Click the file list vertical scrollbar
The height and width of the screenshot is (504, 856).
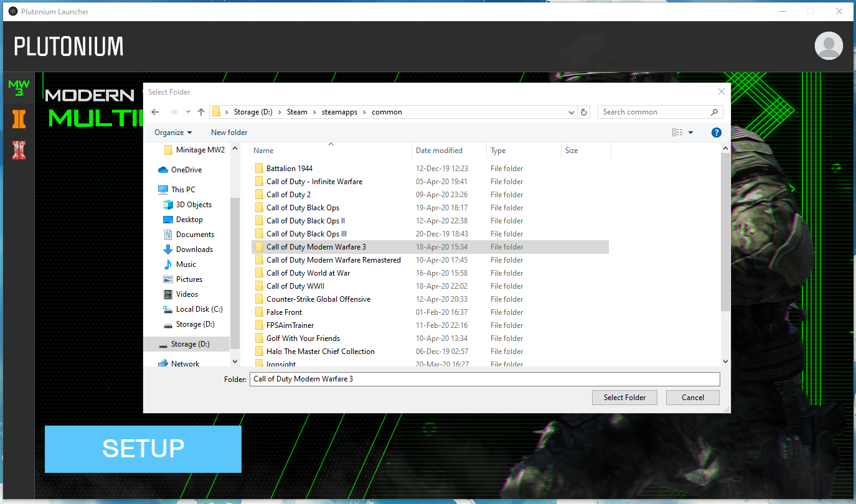tap(726, 231)
